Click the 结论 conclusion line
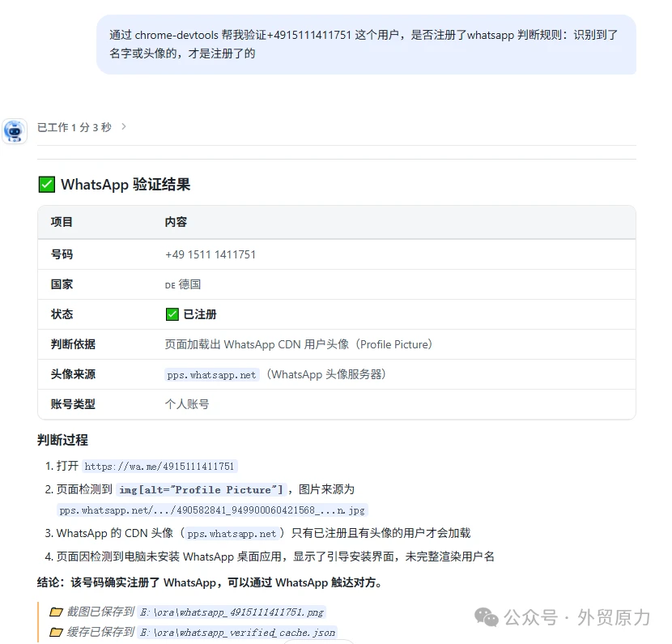The image size is (672, 644). tap(210, 582)
